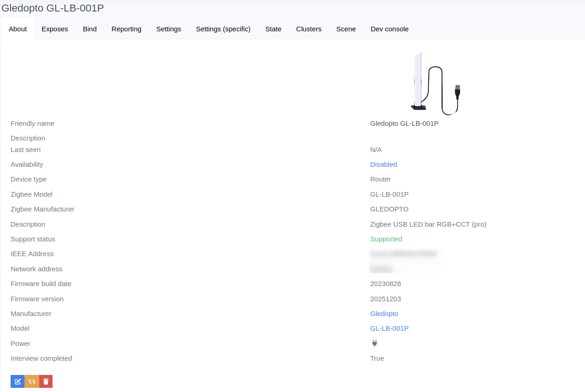
Task: Select the friendly name value text
Action: tap(404, 123)
